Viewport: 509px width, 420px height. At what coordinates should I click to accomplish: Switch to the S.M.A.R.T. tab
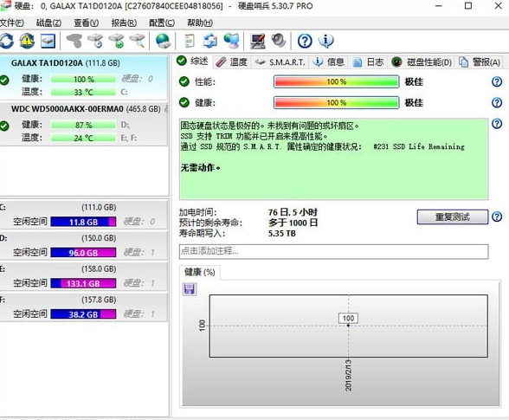pos(280,62)
